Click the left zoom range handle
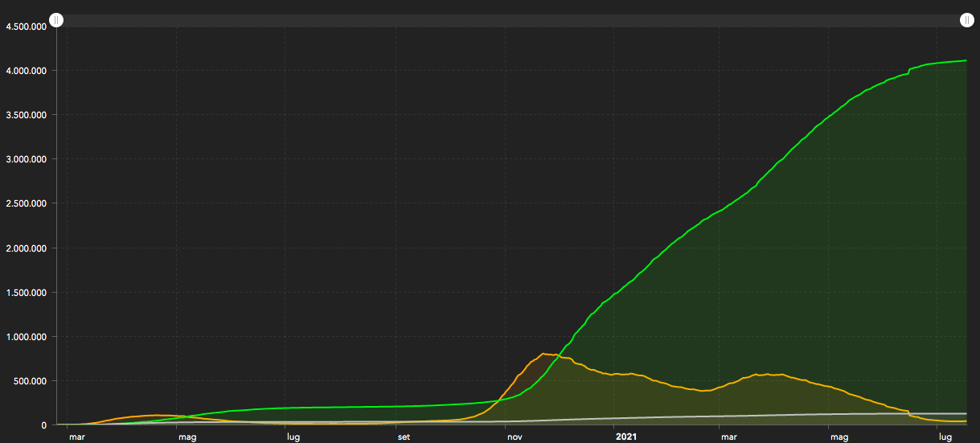The height and width of the screenshot is (443, 980). click(x=56, y=20)
